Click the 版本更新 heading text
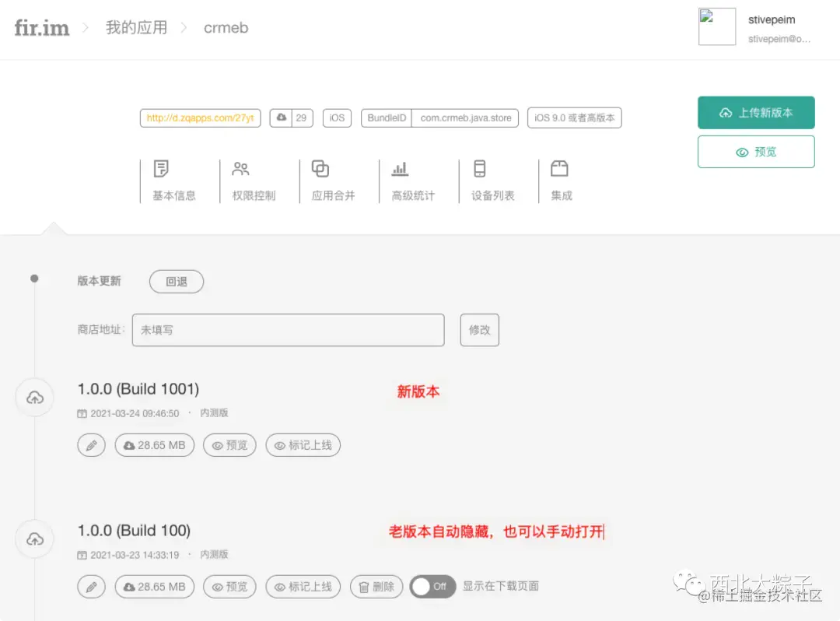 [x=99, y=281]
